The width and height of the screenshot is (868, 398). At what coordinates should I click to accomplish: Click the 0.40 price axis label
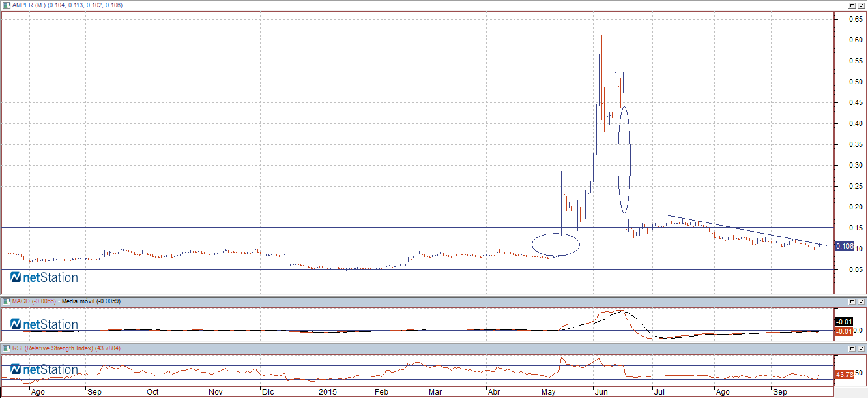coord(856,123)
